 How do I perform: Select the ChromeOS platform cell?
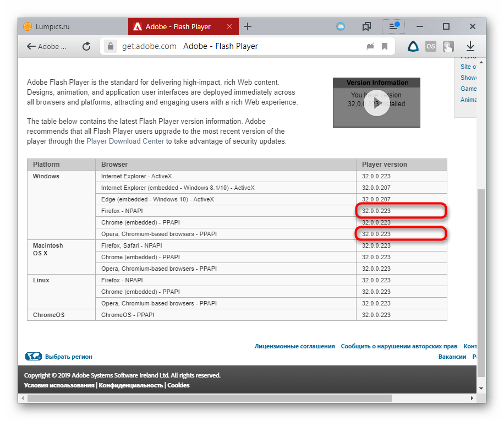(62, 315)
